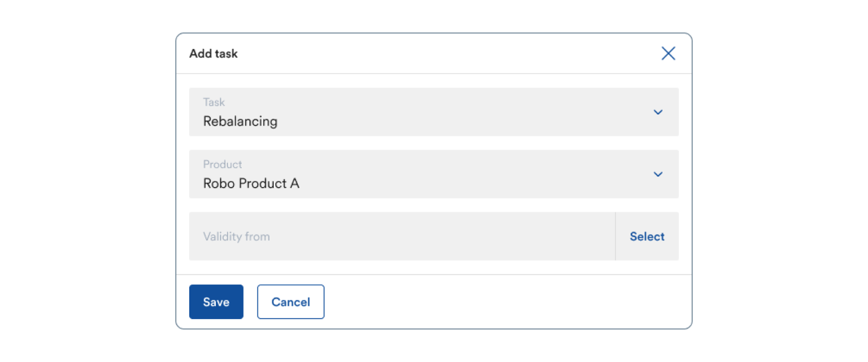Click the Select button for Validity from
The height and width of the screenshot is (362, 868).
pos(647,237)
